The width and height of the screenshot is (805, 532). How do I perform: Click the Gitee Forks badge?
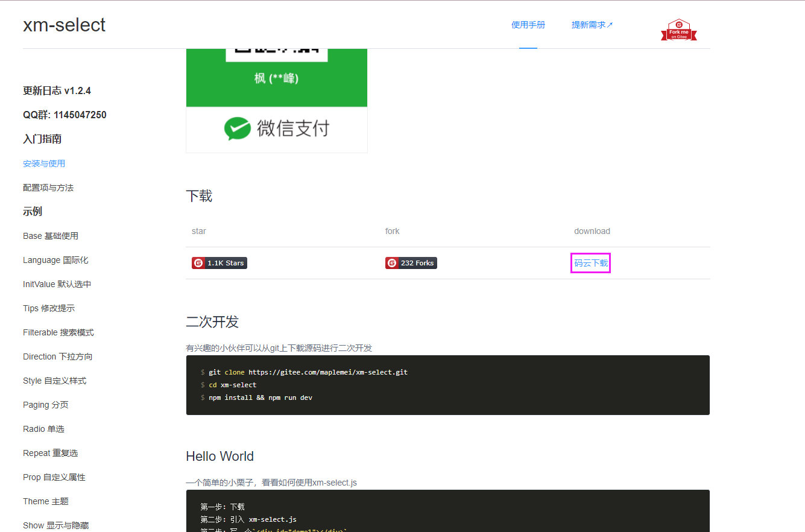(x=411, y=262)
